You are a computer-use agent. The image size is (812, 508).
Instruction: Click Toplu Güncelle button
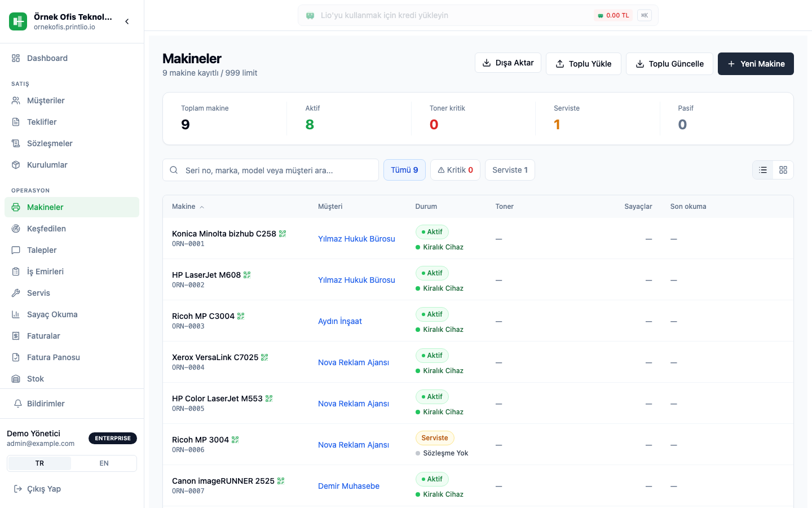pos(669,64)
